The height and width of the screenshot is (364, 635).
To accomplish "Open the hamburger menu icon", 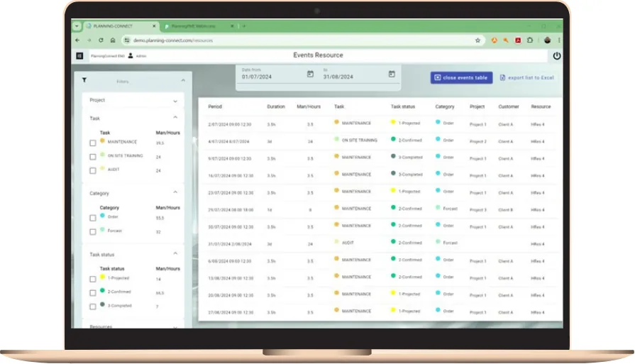I will pyautogui.click(x=79, y=56).
